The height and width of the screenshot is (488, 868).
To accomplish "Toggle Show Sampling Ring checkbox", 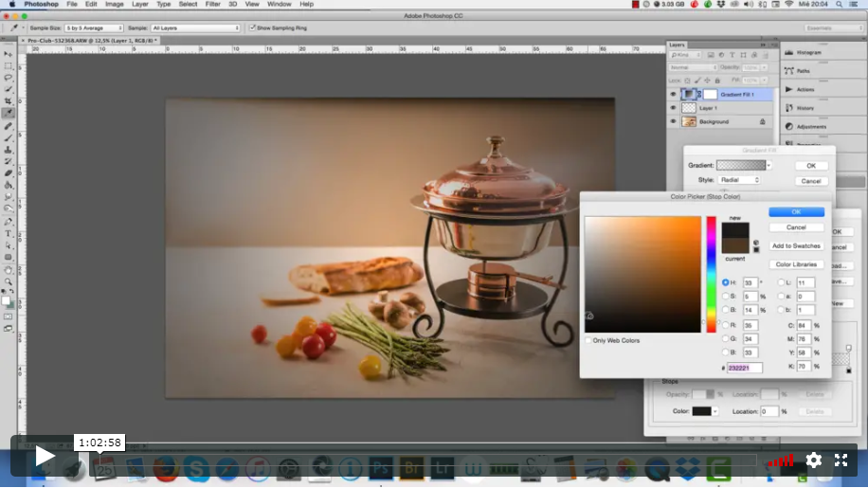I will [252, 27].
